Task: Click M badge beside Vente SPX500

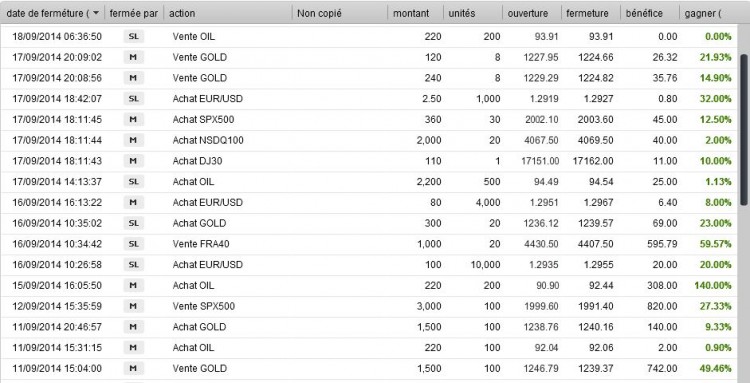Action: (133, 306)
